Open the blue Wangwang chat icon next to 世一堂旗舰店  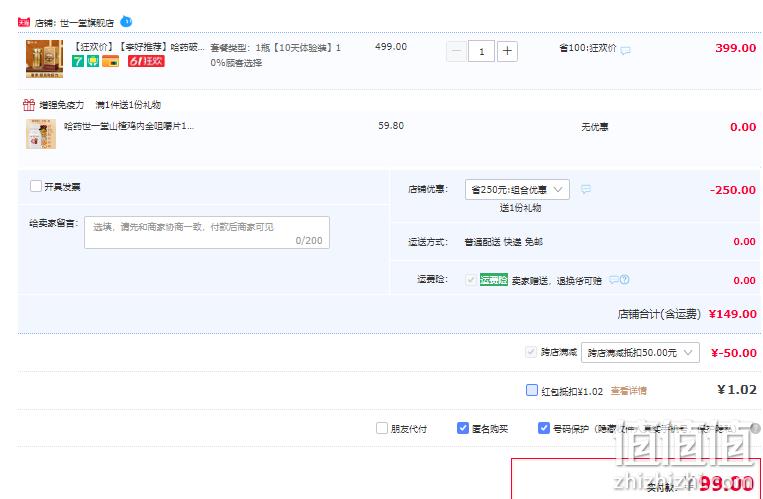[126, 21]
